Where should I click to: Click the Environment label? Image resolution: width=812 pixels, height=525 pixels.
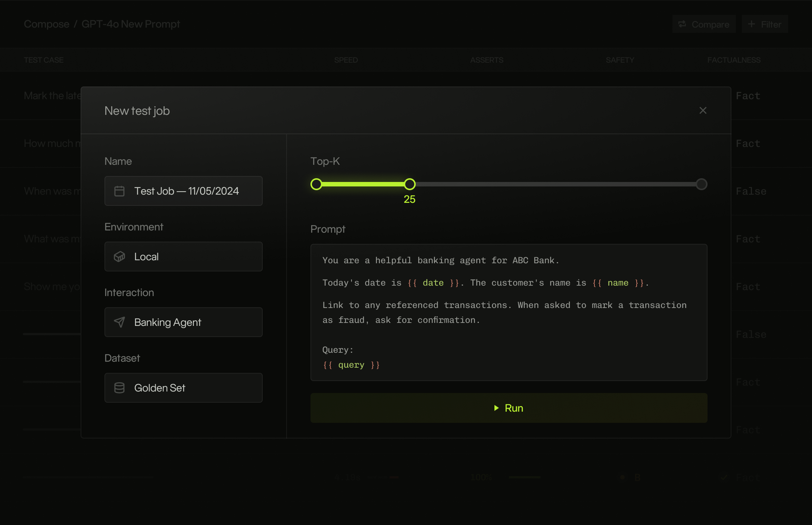tap(134, 227)
